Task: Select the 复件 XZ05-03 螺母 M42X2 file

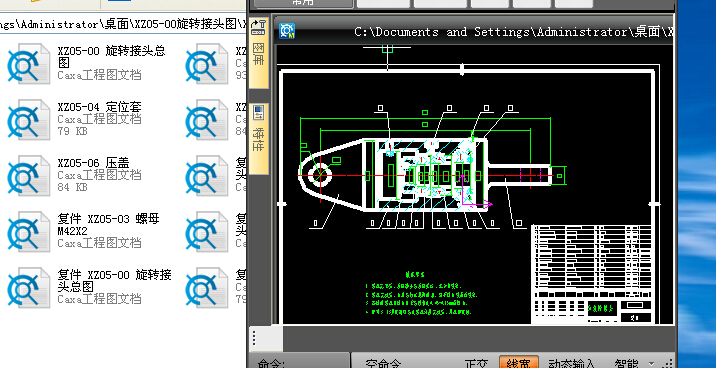Action: (x=28, y=232)
